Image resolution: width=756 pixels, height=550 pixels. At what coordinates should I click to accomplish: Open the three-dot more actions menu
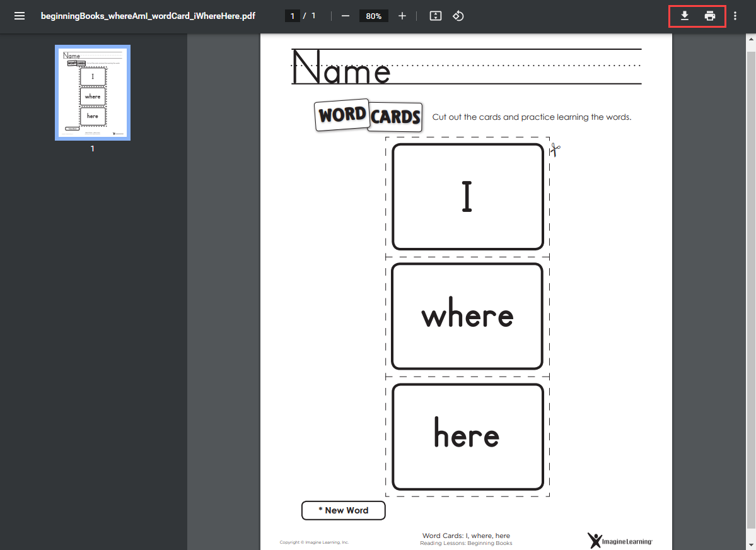(735, 16)
